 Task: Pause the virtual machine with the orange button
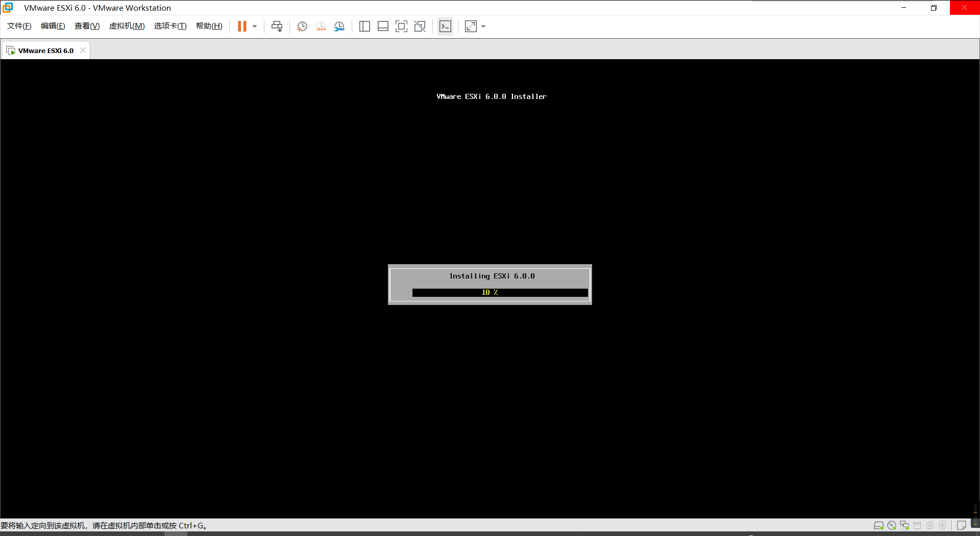coord(242,27)
